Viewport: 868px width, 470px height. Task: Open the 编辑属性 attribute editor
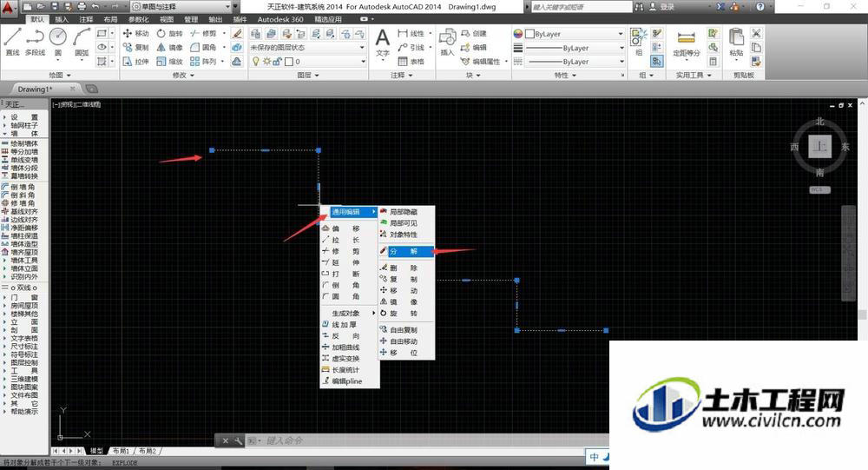point(481,61)
